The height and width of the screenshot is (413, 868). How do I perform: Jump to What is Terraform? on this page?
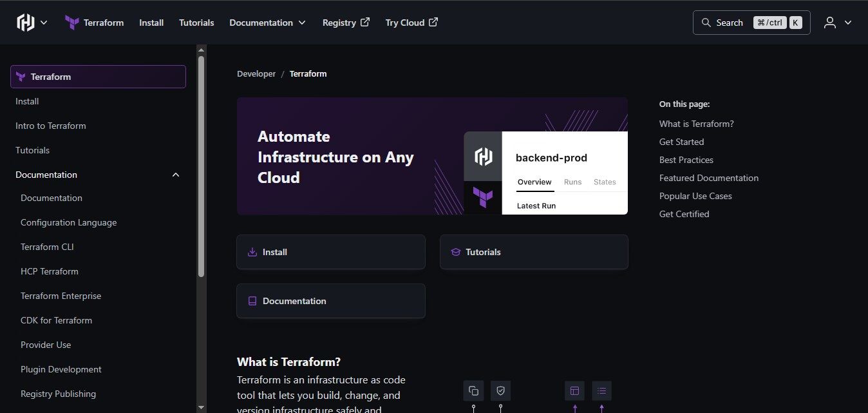pyautogui.click(x=696, y=124)
